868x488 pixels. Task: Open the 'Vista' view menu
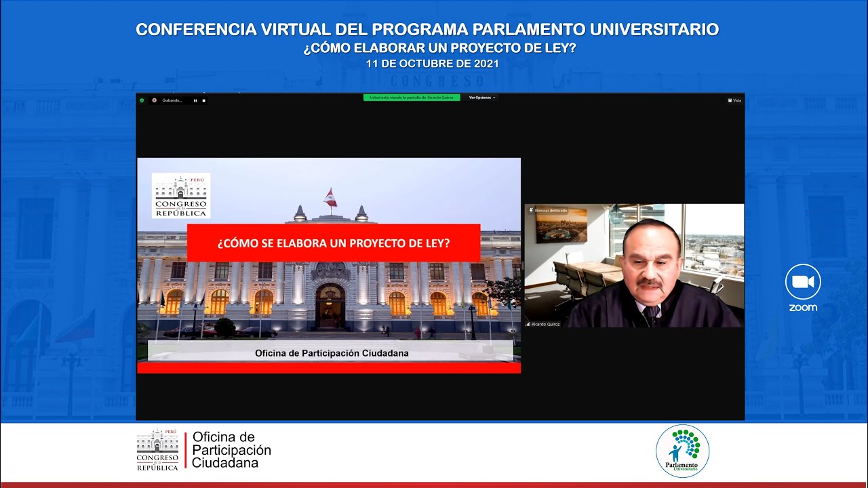tap(734, 100)
